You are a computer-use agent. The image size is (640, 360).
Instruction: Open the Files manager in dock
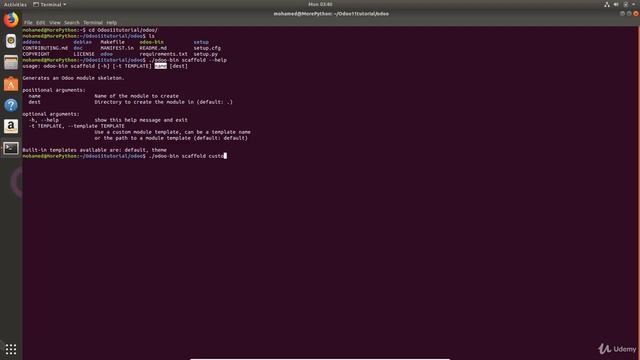11,62
